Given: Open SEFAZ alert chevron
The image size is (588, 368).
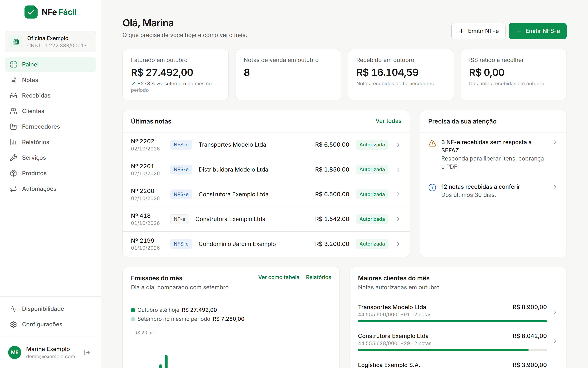Looking at the screenshot, I should coord(555,142).
